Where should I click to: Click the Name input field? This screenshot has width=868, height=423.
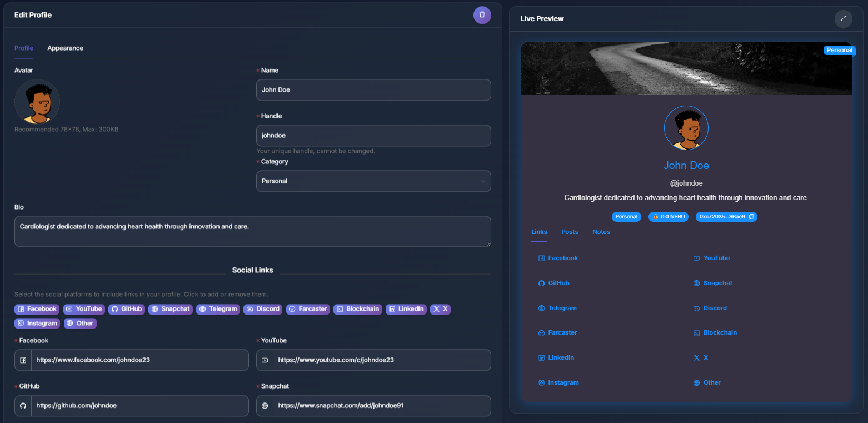[373, 90]
